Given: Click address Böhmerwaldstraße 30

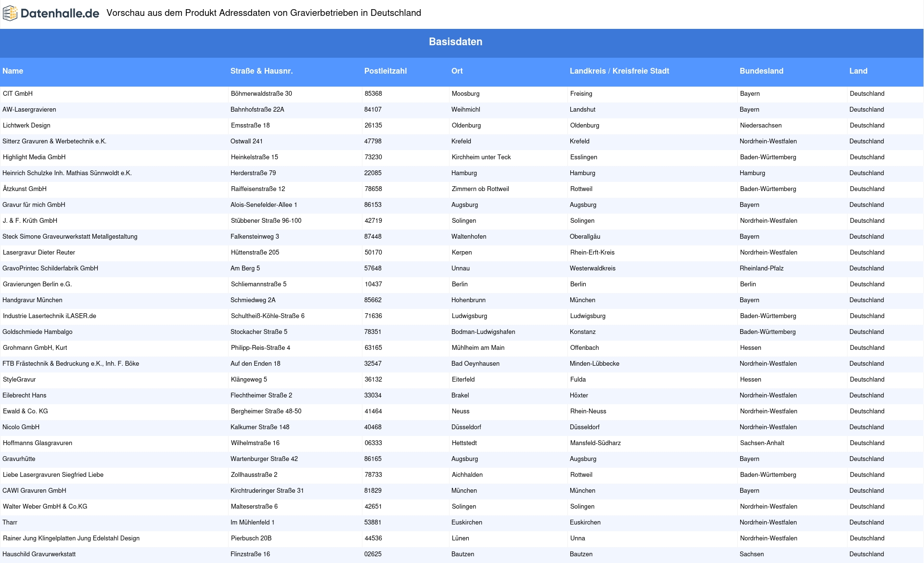Looking at the screenshot, I should click(261, 93).
